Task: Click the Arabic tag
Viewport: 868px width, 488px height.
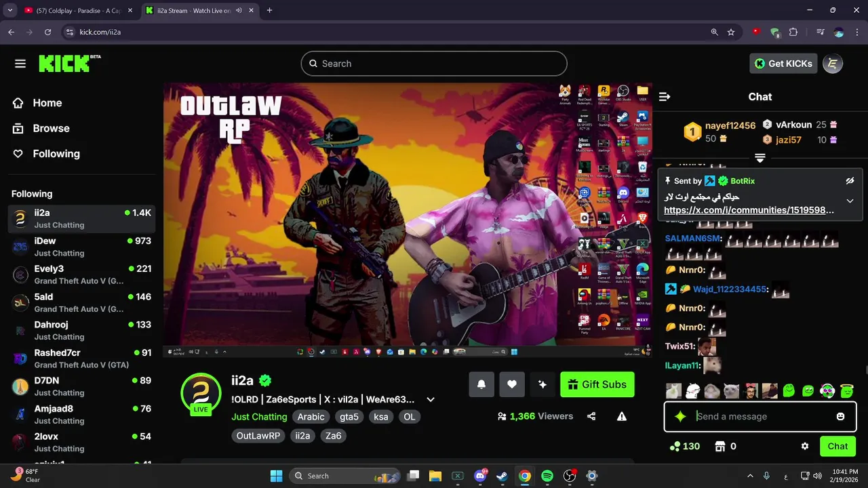Action: pos(311,417)
